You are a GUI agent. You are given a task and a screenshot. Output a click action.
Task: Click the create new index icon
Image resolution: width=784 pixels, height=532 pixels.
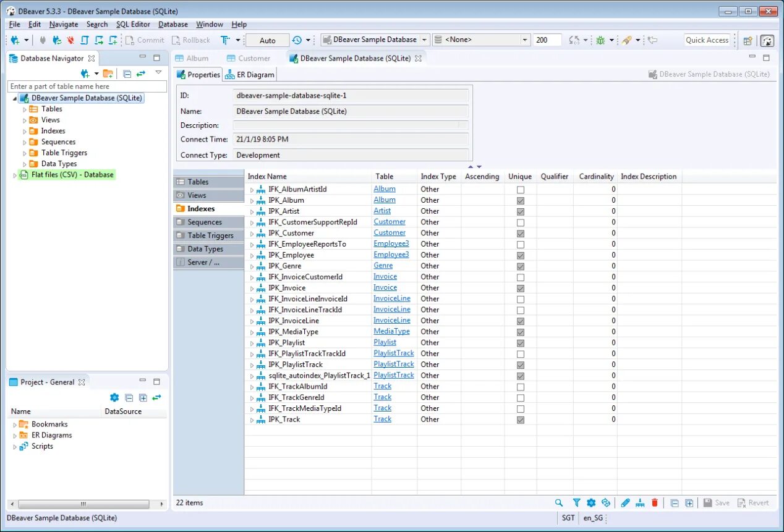[x=641, y=503]
